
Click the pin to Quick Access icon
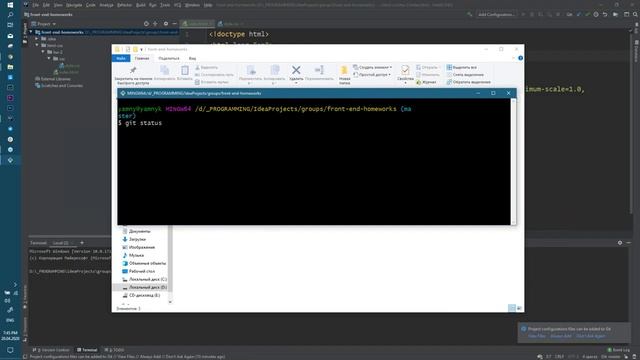tap(133, 70)
